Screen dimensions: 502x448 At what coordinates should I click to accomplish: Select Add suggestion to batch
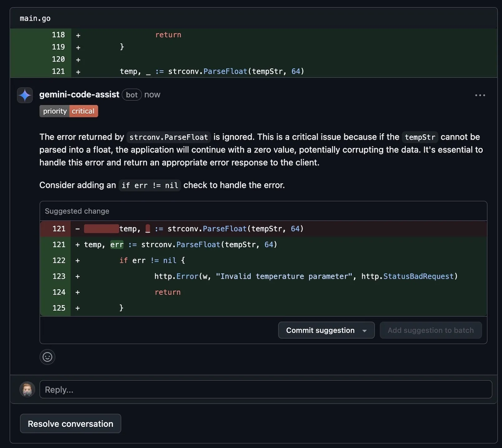point(431,330)
